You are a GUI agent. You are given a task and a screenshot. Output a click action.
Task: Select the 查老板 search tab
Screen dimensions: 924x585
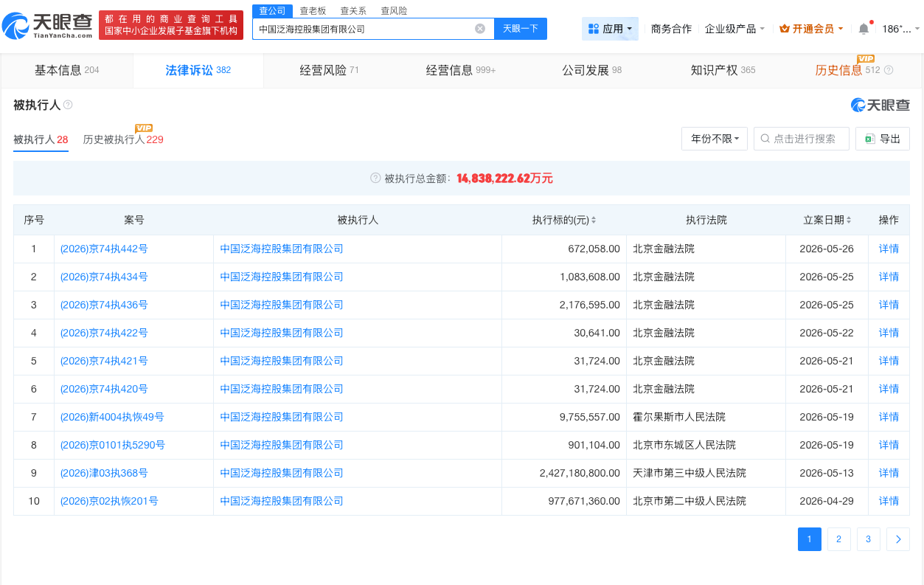tap(313, 11)
